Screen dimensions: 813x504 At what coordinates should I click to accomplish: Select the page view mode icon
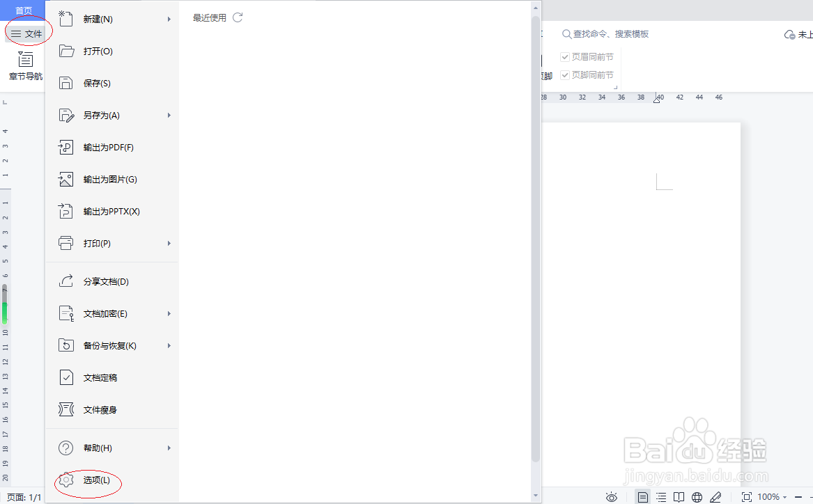tap(642, 496)
